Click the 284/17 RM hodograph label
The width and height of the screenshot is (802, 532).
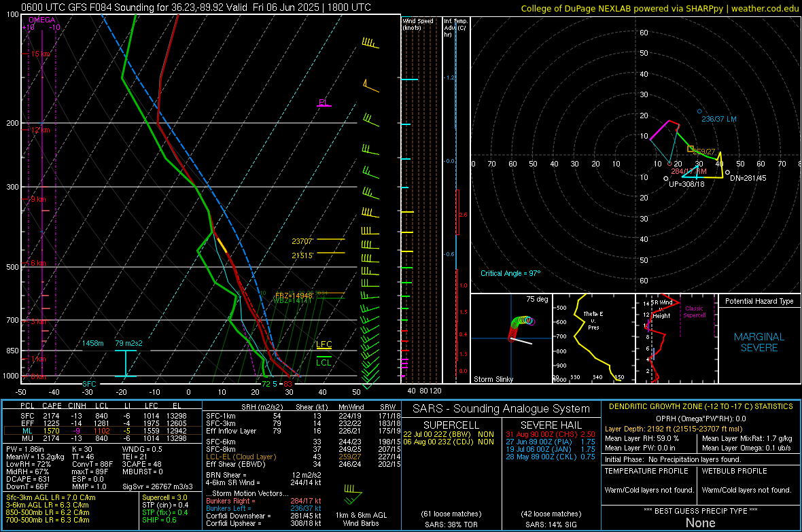[688, 171]
